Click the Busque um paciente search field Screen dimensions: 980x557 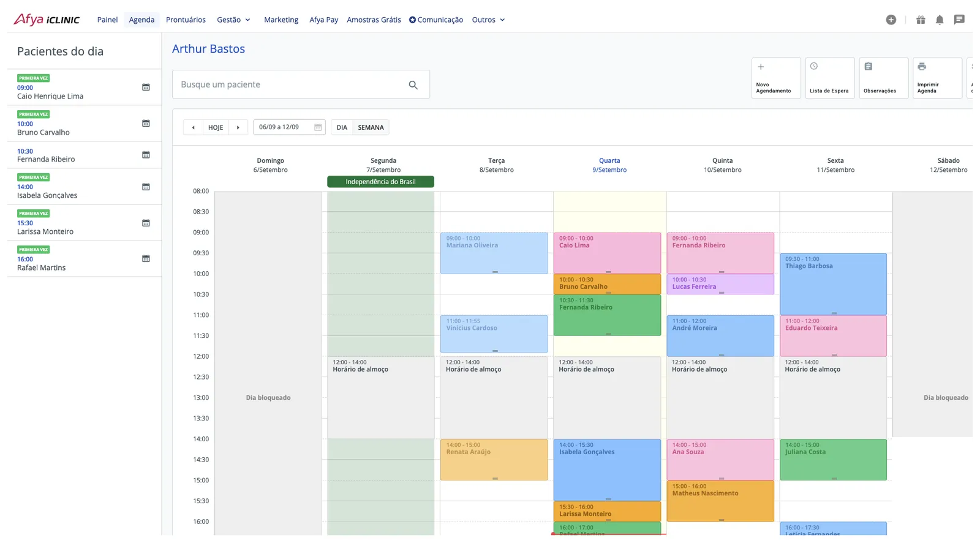301,84
